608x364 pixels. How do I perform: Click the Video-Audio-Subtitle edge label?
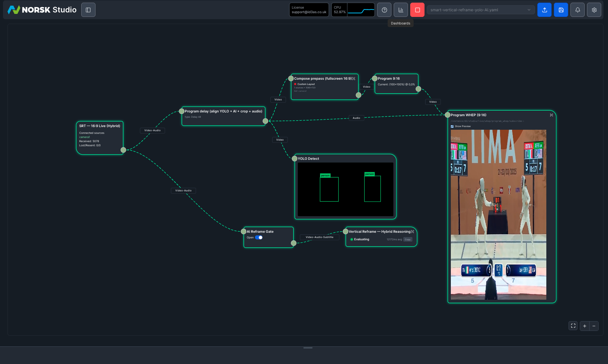coord(320,237)
